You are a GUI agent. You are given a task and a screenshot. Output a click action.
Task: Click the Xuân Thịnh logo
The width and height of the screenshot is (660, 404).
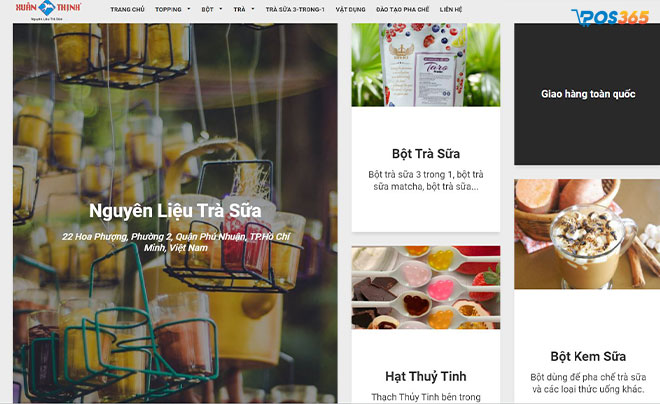(x=48, y=11)
